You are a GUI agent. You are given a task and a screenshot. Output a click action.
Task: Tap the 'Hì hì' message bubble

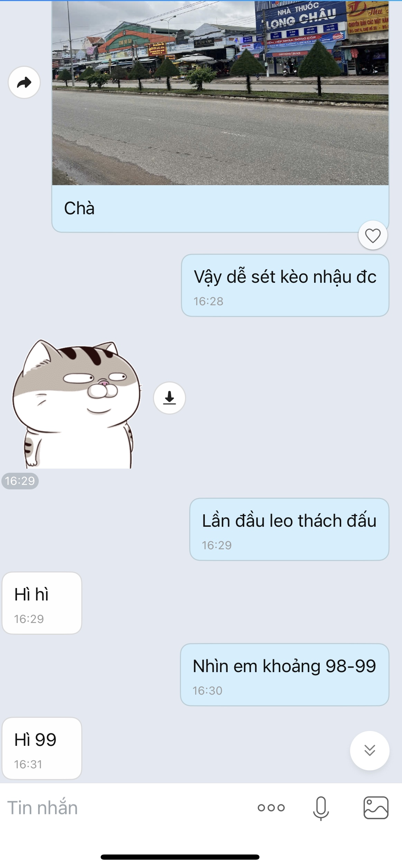point(42,603)
